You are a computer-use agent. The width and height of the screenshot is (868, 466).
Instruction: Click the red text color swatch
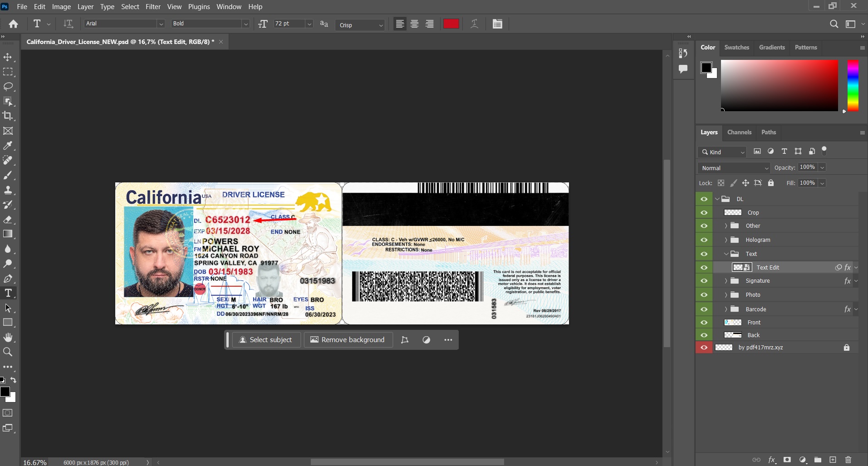tap(451, 24)
